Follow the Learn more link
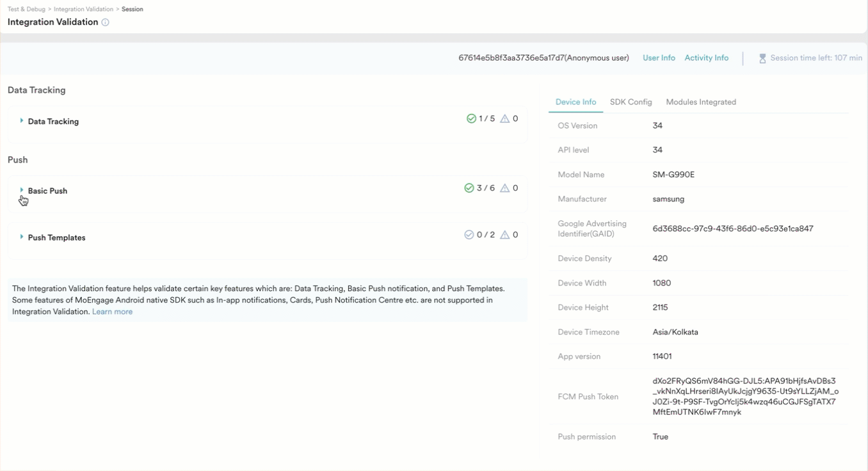Viewport: 868px width, 471px height. pos(112,312)
